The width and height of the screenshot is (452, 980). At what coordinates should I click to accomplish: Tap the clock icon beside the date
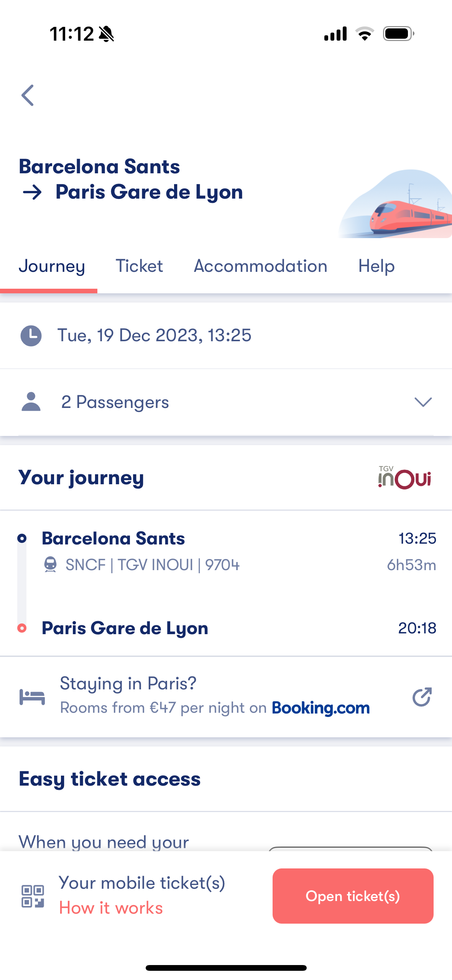pyautogui.click(x=31, y=336)
